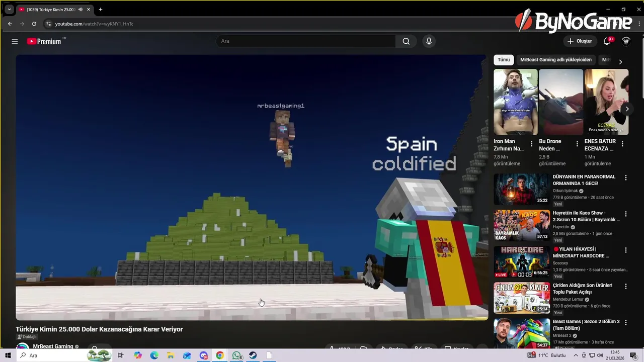The height and width of the screenshot is (362, 644).
Task: Open File Explorer from taskbar
Action: [x=171, y=355]
